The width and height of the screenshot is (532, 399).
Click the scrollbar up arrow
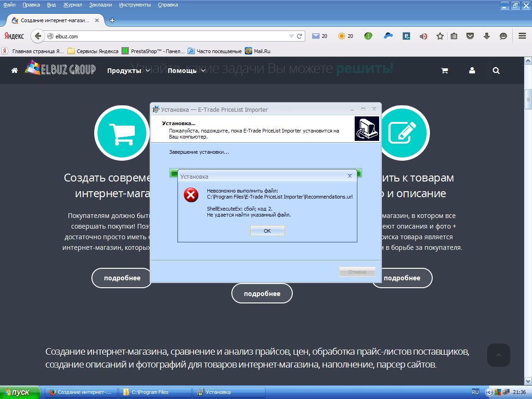528,61
